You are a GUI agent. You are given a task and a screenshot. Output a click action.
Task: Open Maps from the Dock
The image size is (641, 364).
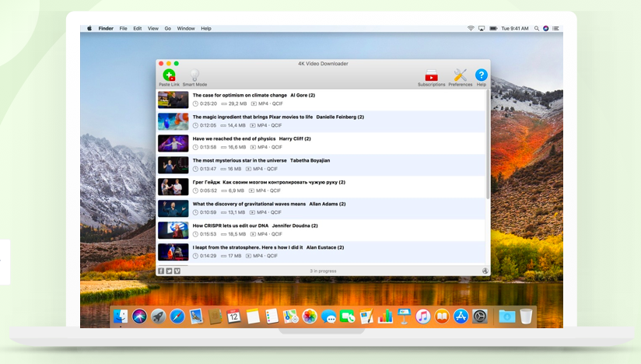tap(291, 317)
